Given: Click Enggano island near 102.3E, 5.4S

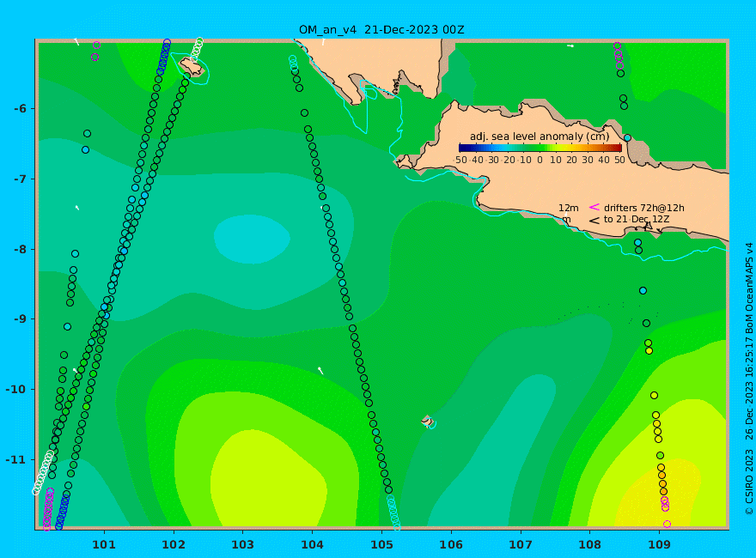Looking at the screenshot, I should click(192, 67).
